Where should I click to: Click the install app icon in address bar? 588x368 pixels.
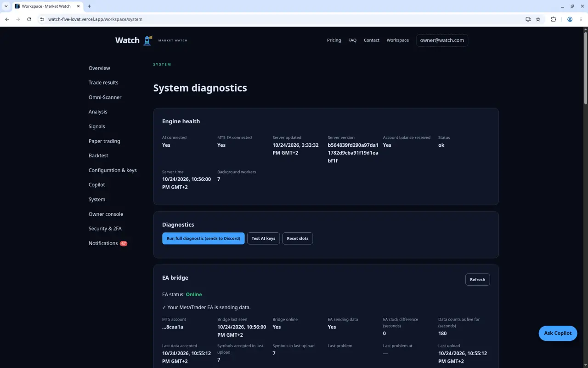point(528,19)
